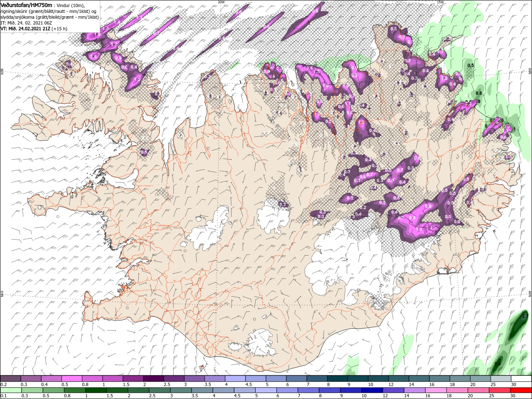This screenshot has height=399, width=532.
Task: Click the 'IT: Mið. 24. 02. 2021 06Z' line
Action: (x=26, y=23)
